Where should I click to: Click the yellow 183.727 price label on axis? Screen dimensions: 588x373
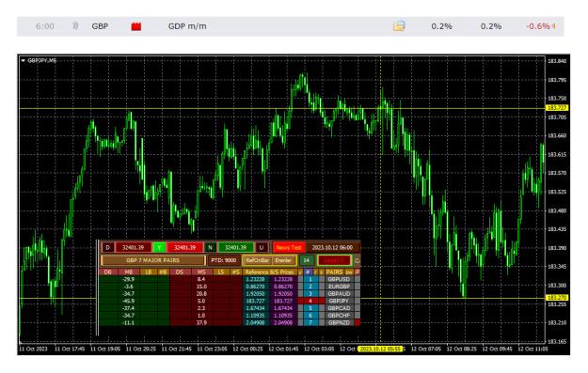click(557, 108)
